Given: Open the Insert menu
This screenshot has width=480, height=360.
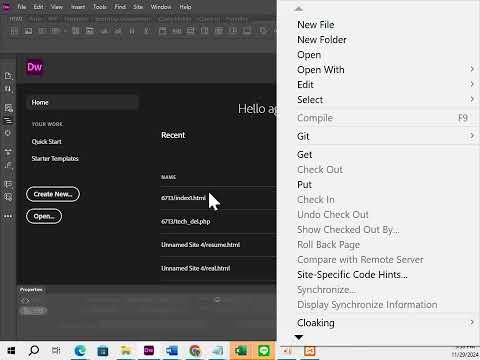Looking at the screenshot, I should click(78, 7).
